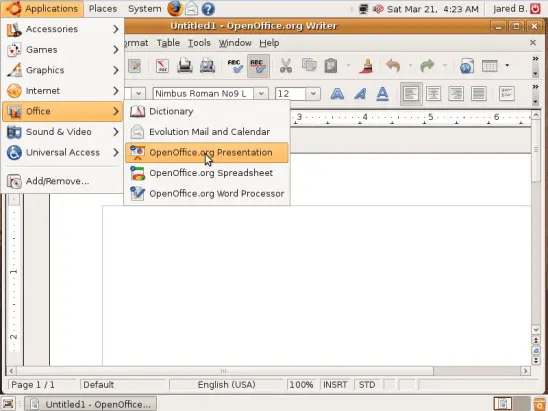Click the font size field showing 12
The height and width of the screenshot is (411, 548).
(x=291, y=94)
